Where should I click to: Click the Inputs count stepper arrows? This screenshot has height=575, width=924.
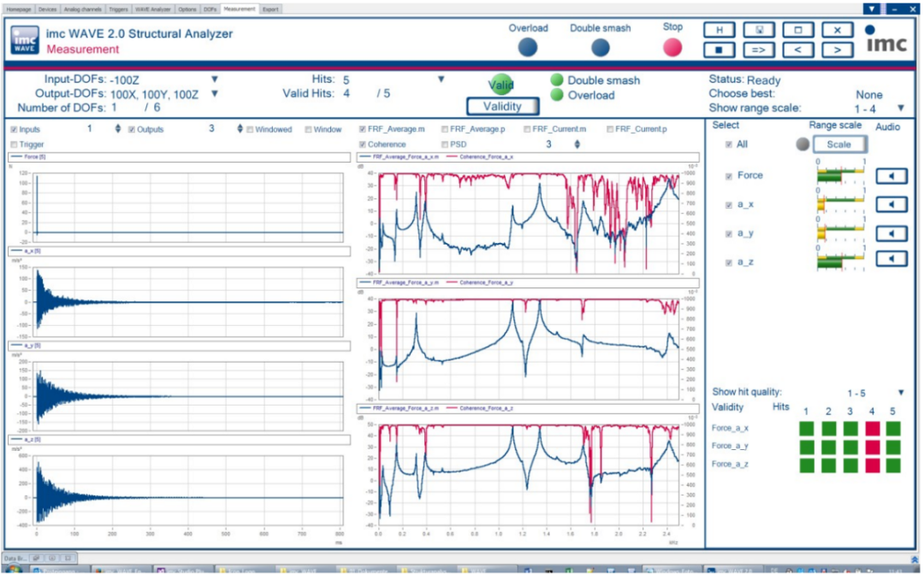click(x=118, y=129)
